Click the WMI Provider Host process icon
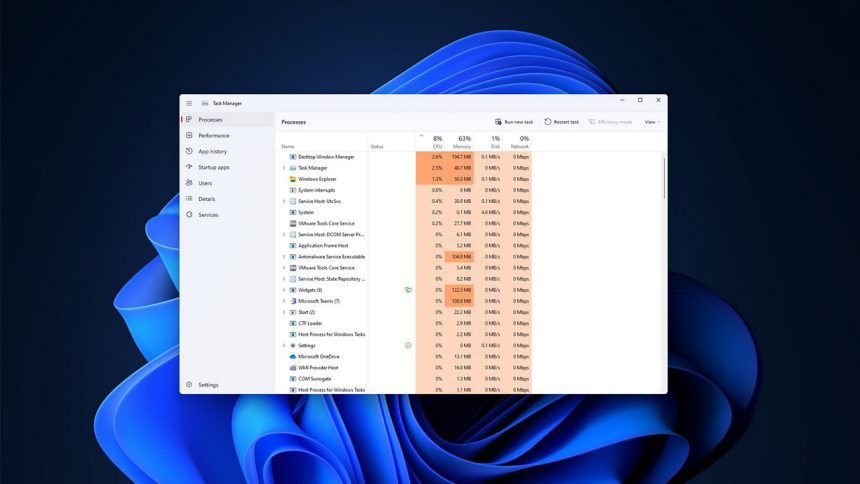Image resolution: width=860 pixels, height=484 pixels. [x=293, y=368]
